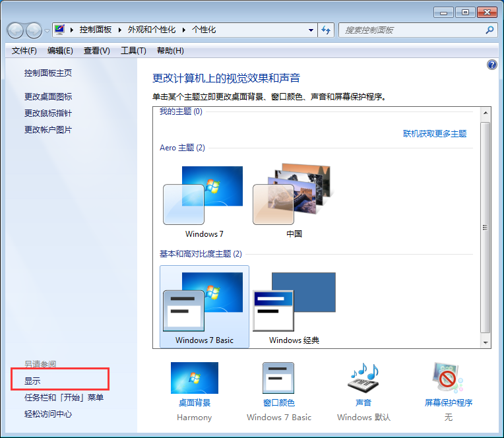Click the refresh button beside address bar

[x=326, y=30]
